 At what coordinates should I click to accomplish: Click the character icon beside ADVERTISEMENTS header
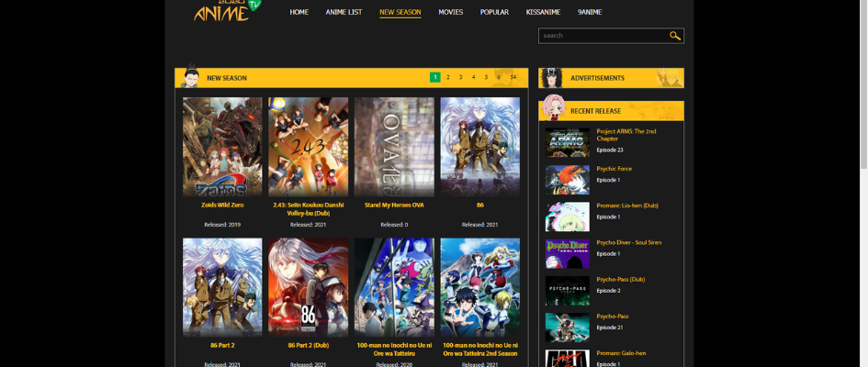point(551,77)
